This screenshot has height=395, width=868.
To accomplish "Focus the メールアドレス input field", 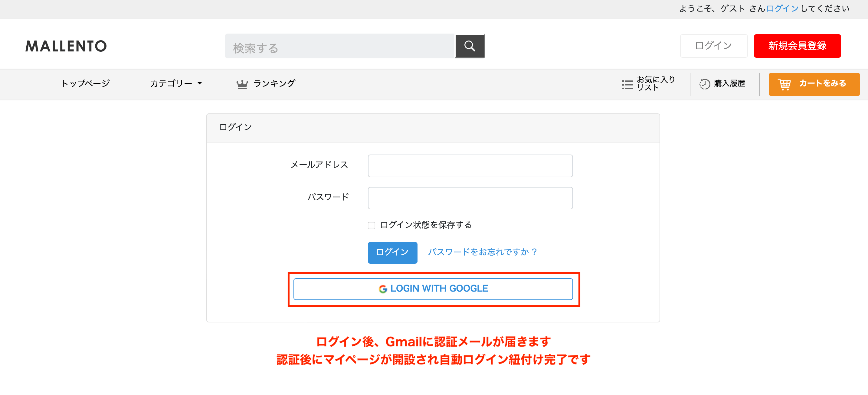I will tap(470, 166).
